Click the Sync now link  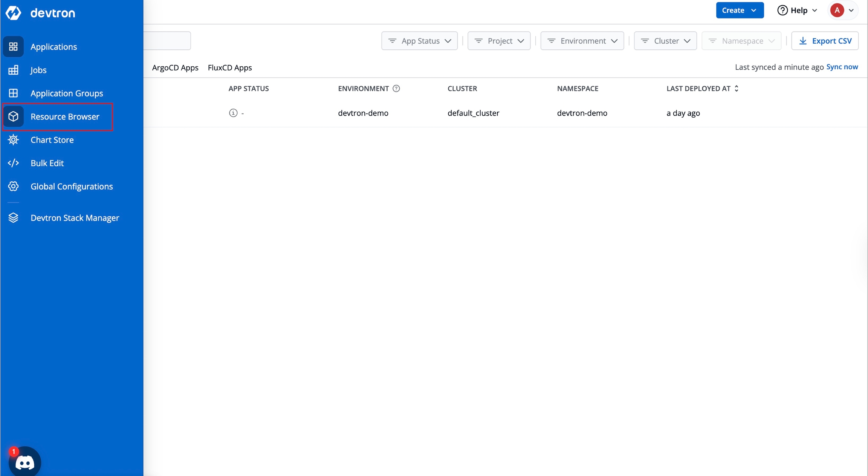coord(842,67)
